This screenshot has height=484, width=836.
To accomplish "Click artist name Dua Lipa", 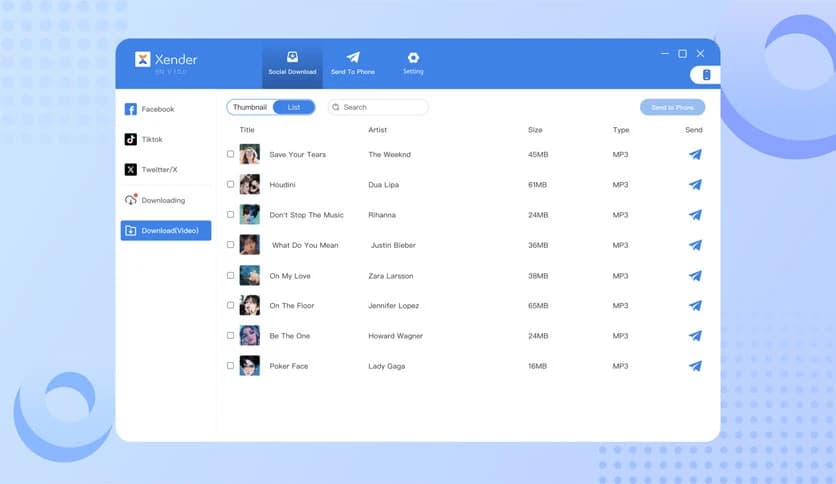I will (x=383, y=185).
